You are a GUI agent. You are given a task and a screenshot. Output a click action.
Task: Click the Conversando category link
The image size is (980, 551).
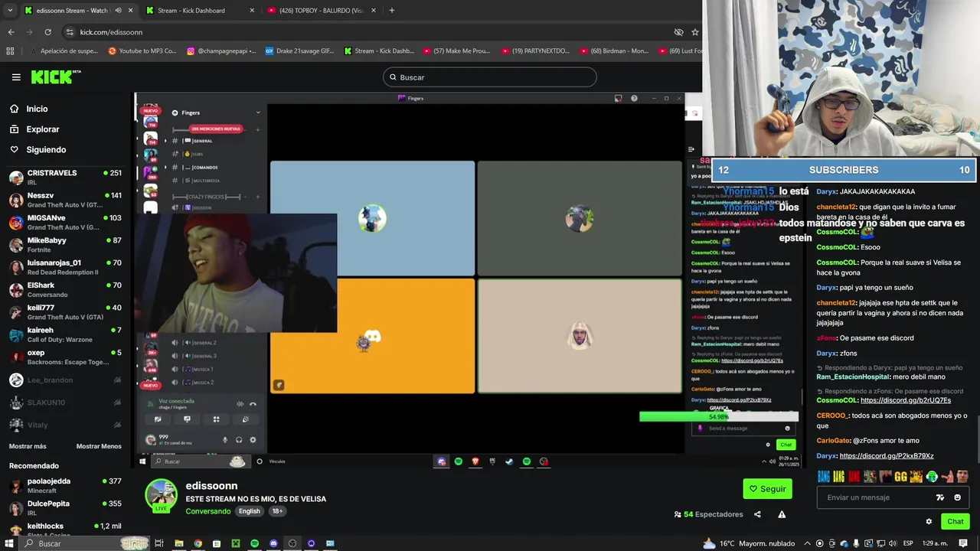tap(207, 511)
